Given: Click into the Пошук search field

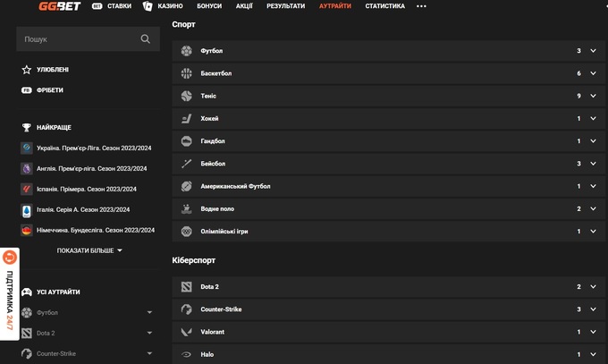Looking at the screenshot, I should click(x=76, y=39).
